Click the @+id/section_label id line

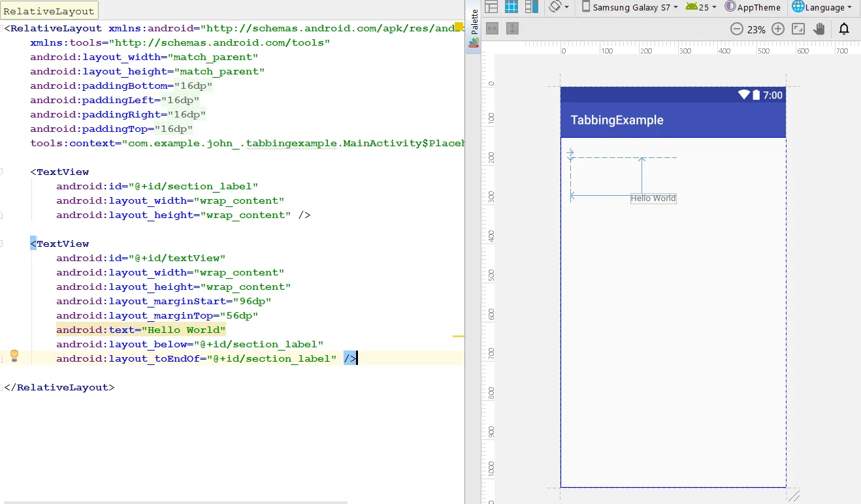[157, 186]
